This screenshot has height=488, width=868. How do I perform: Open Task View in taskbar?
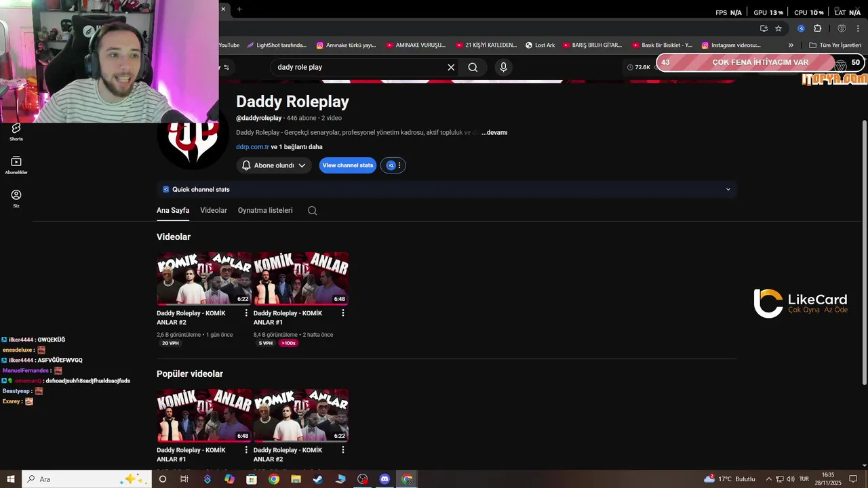click(x=184, y=479)
